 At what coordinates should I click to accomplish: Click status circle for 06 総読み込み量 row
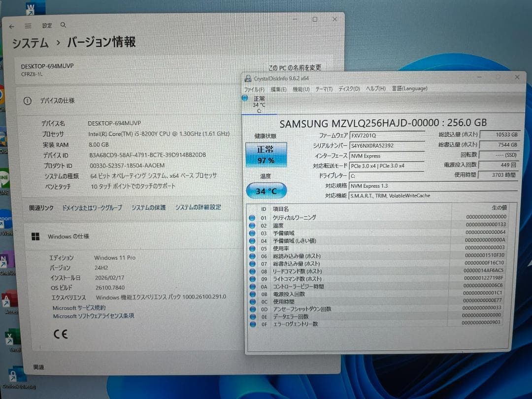click(252, 256)
